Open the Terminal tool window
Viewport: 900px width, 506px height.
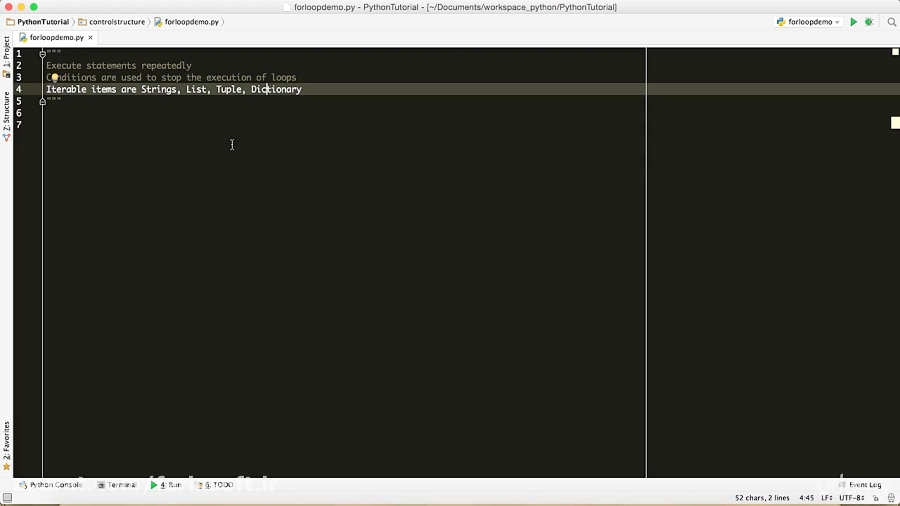tap(116, 485)
